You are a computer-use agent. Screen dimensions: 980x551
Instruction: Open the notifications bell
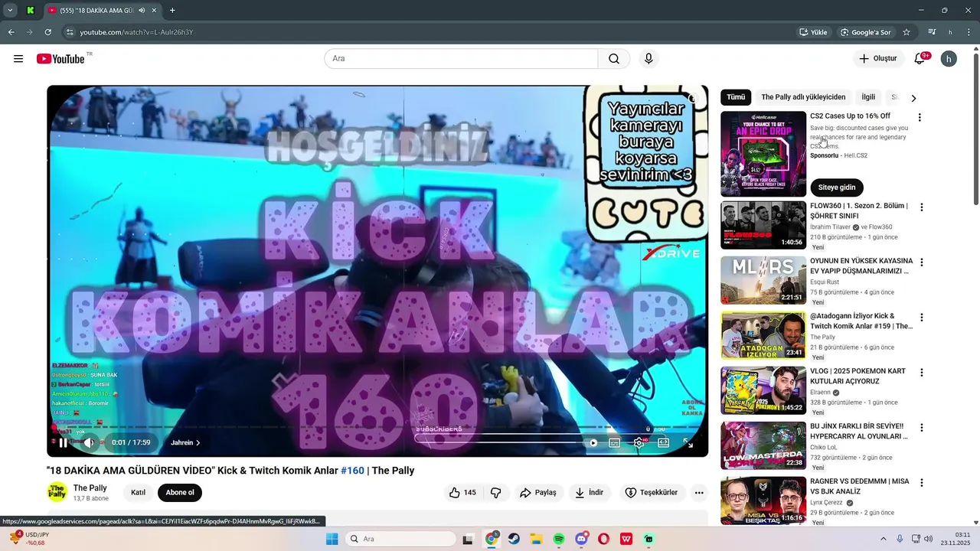pyautogui.click(x=920, y=59)
